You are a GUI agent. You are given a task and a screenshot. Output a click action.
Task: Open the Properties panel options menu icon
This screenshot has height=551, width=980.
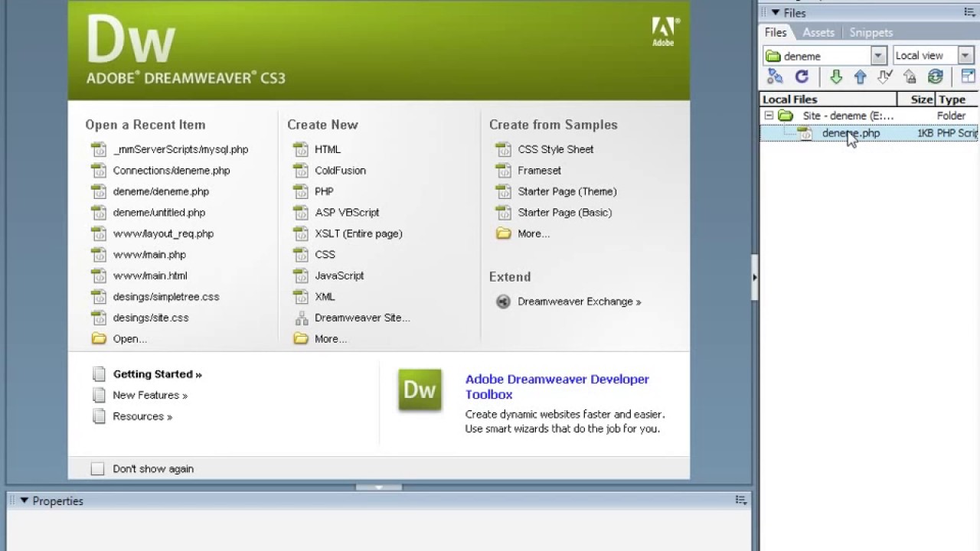click(x=740, y=500)
